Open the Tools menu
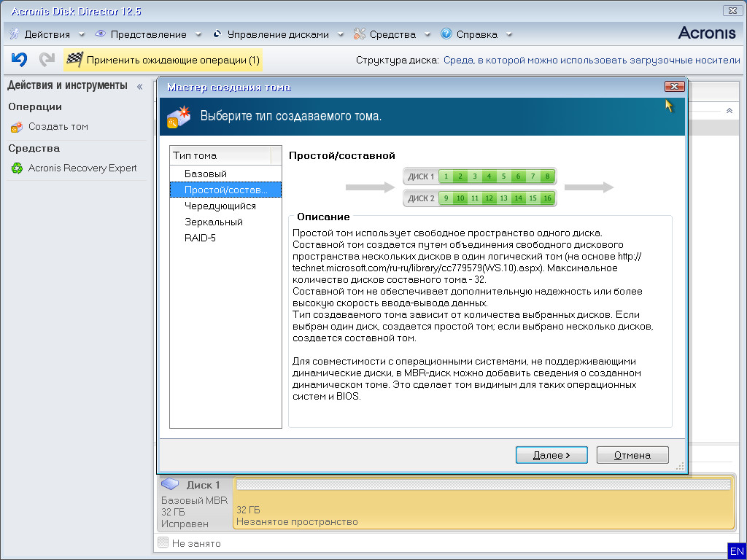Screen dimensions: 747x560 click(x=392, y=34)
